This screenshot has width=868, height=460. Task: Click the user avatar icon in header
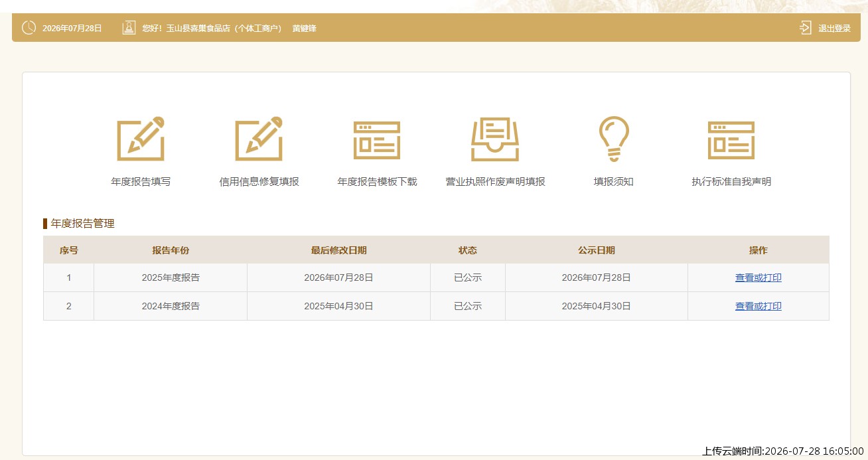[x=129, y=28]
